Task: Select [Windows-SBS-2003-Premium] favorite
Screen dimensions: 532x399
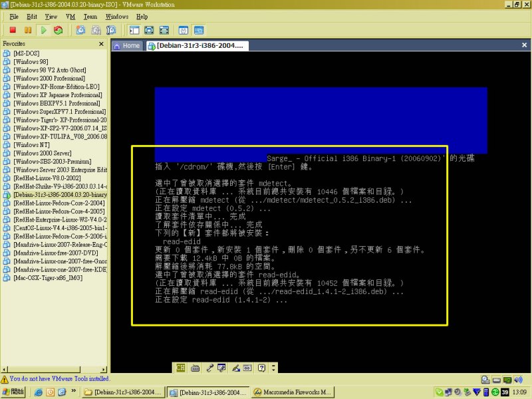Action: (53, 162)
